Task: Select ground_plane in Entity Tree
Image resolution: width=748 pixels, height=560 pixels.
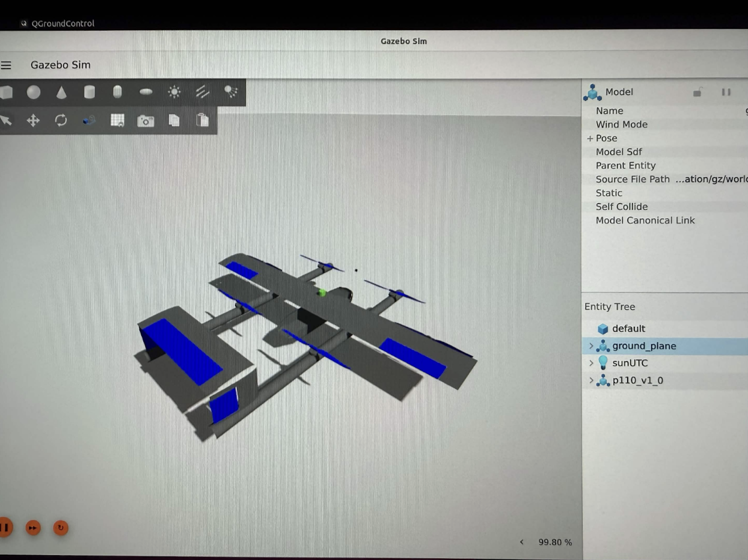Action: tap(644, 346)
